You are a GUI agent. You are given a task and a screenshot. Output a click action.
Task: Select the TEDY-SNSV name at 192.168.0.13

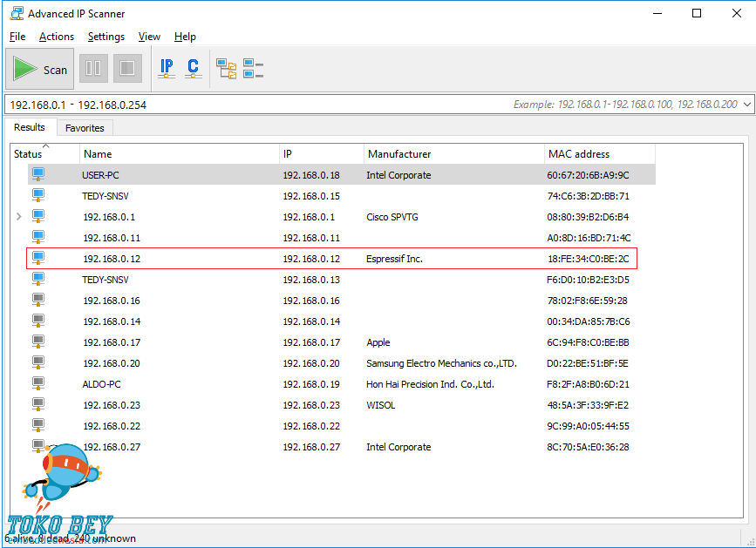[x=106, y=280]
